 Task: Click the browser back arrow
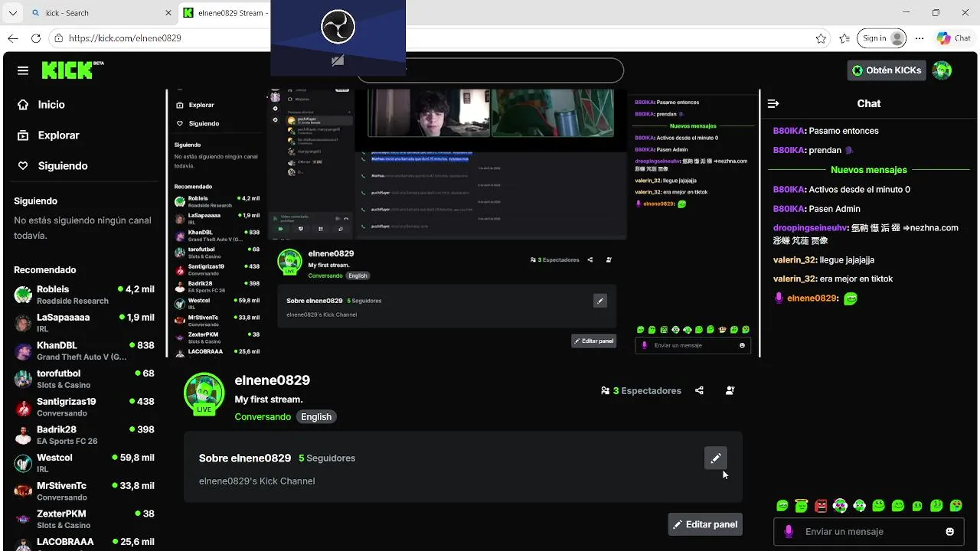[13, 38]
